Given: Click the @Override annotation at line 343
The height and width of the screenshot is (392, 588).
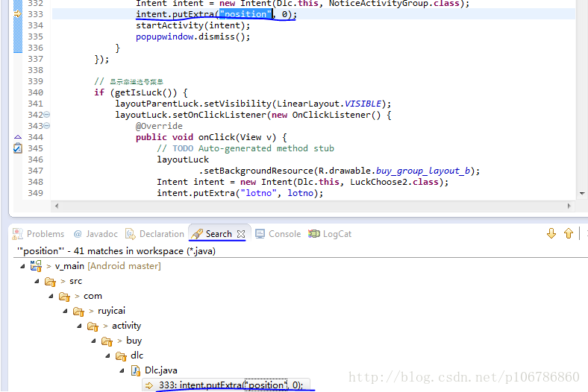Looking at the screenshot, I should 159,126.
